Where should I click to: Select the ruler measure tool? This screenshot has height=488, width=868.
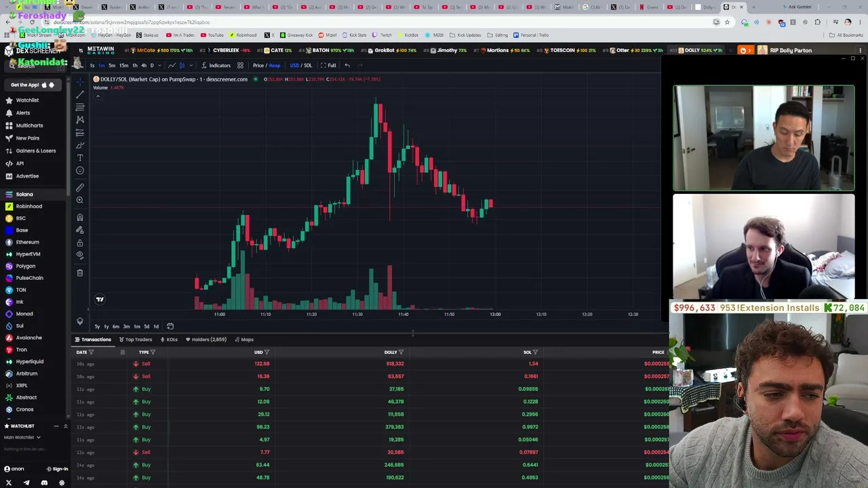[80, 187]
